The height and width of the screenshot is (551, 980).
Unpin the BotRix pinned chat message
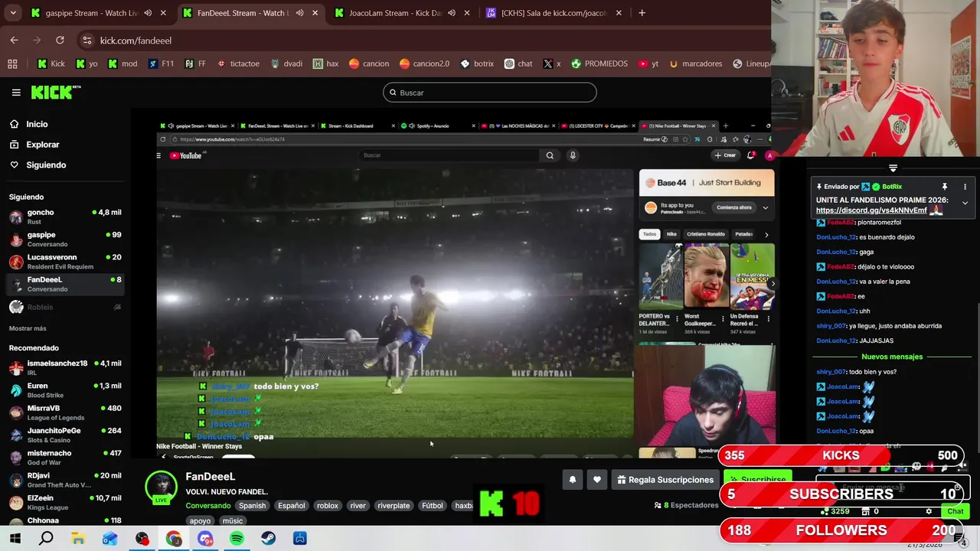944,187
